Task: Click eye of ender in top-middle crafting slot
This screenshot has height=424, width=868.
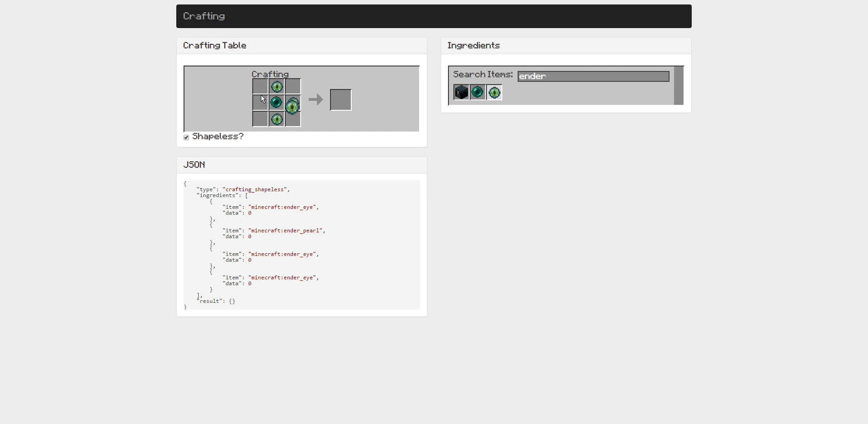Action: tap(277, 86)
